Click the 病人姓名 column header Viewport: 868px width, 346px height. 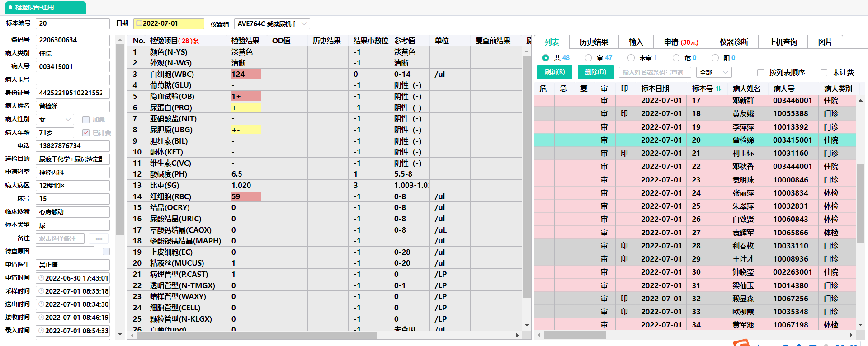pyautogui.click(x=748, y=89)
